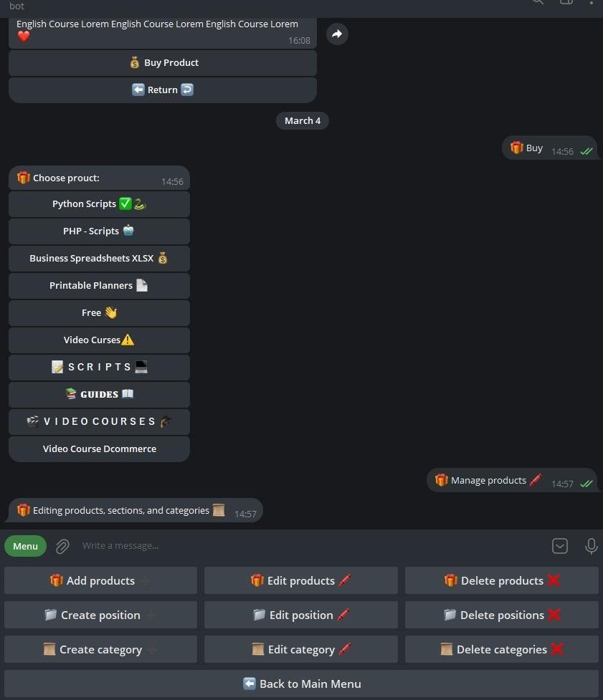The height and width of the screenshot is (700, 603).
Task: Click Back to Main Menu button
Action: (x=301, y=684)
